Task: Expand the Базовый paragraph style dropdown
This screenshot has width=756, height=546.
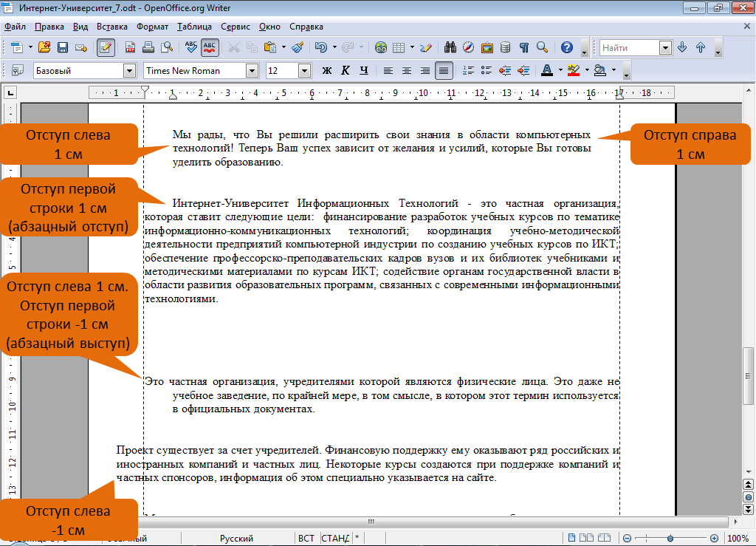Action: tap(129, 71)
